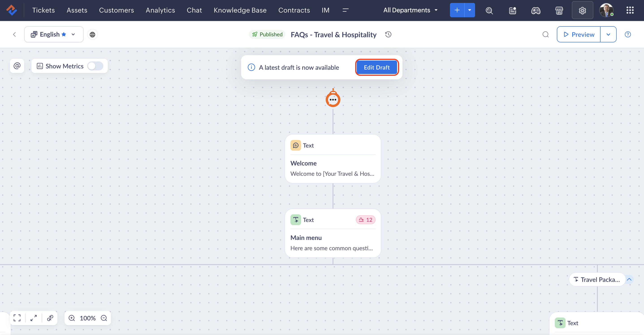Expand the Preview options dropdown arrow
The image size is (644, 335).
[608, 34]
